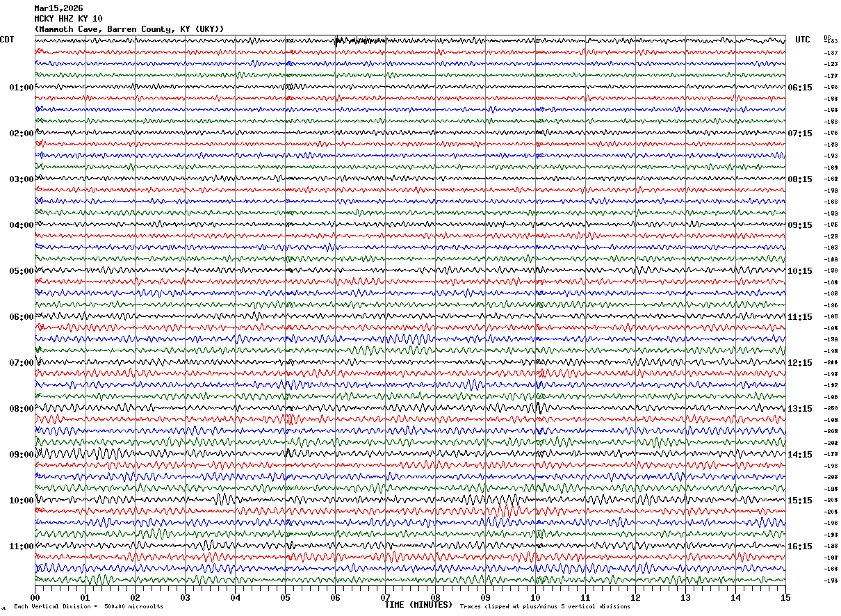Click the high-frequency burst at minute 6 on top trace
841x616 pixels.
[x=359, y=41]
